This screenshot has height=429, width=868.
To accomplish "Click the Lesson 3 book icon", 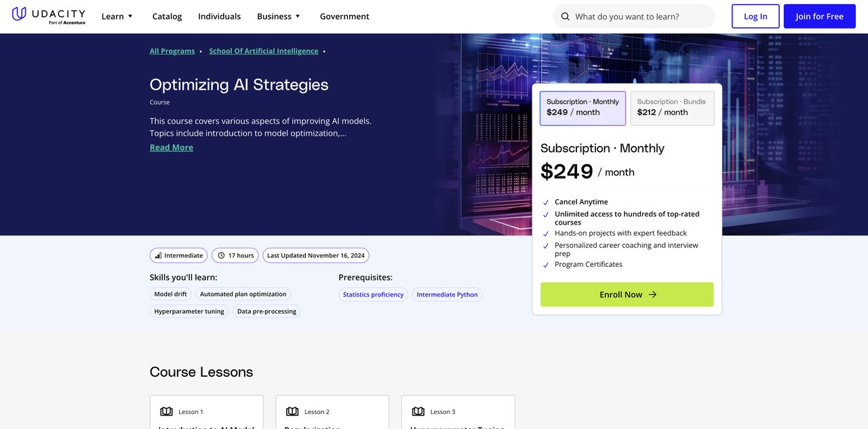I will [x=418, y=411].
